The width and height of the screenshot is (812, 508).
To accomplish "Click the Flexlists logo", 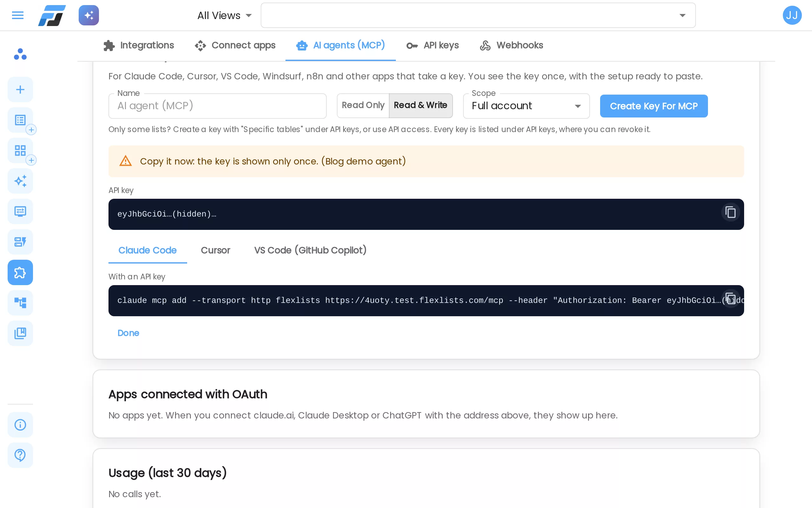I will 52,16.
